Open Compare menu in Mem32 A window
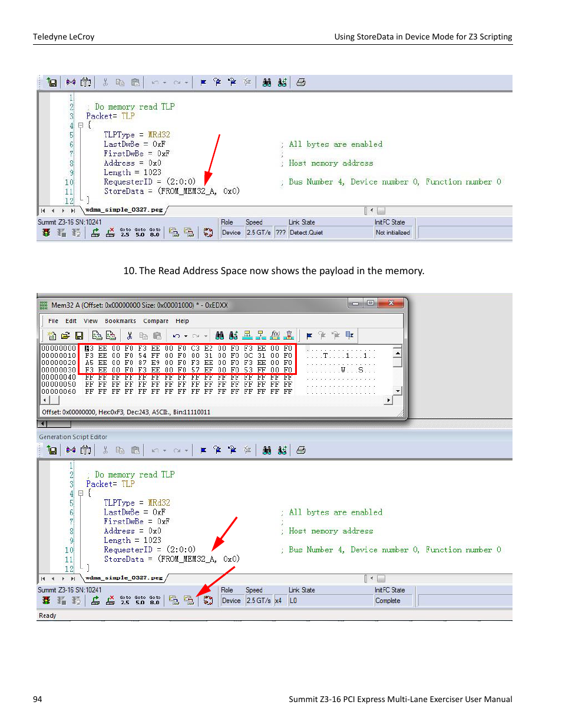Viewport: 562px width, 728px height. (x=156, y=321)
